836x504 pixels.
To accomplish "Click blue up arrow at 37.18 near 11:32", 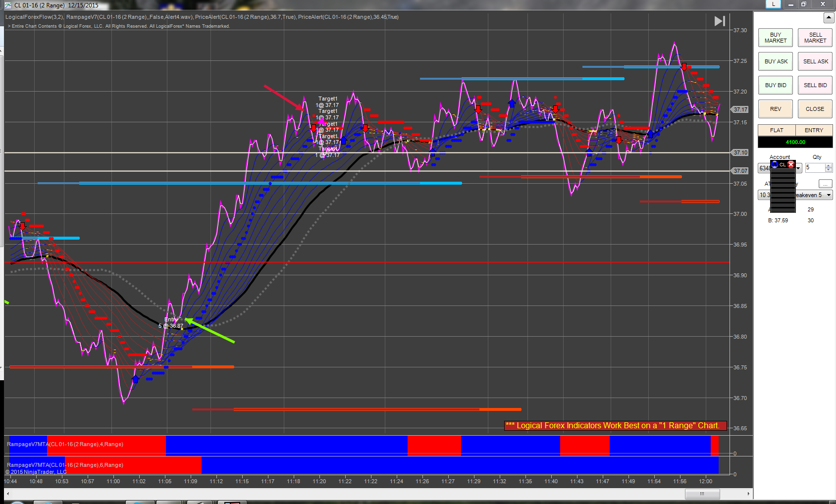I will tap(512, 103).
